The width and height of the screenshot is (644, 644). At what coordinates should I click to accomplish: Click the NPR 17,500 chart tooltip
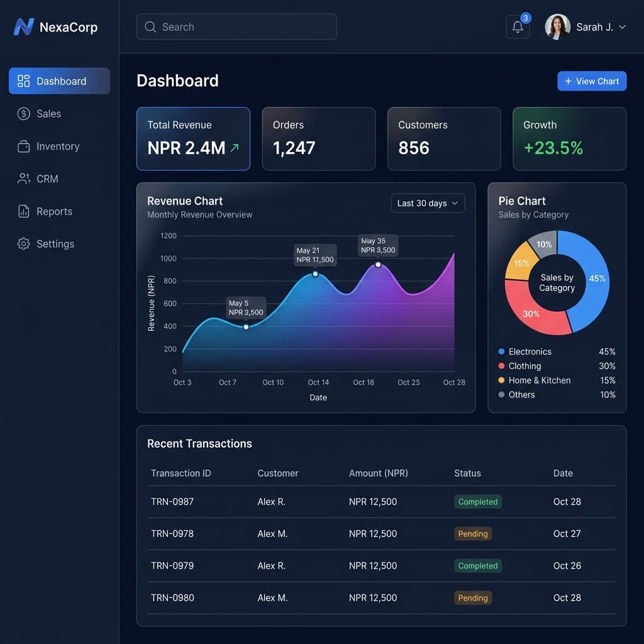tap(315, 255)
